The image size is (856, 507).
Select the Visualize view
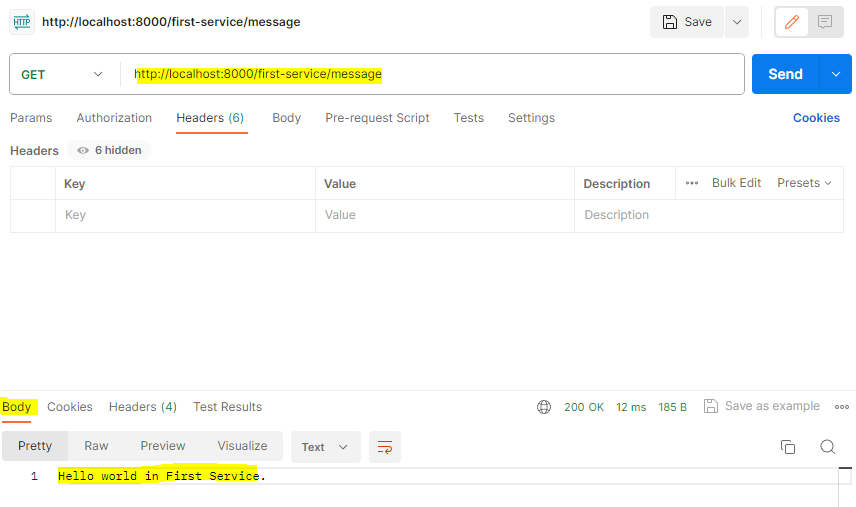click(x=242, y=446)
